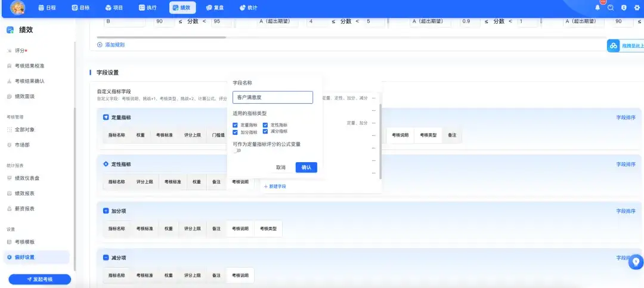Viewport: 644px width, 288px height.
Task: Click the search magnifier icon
Action: (x=611, y=7)
